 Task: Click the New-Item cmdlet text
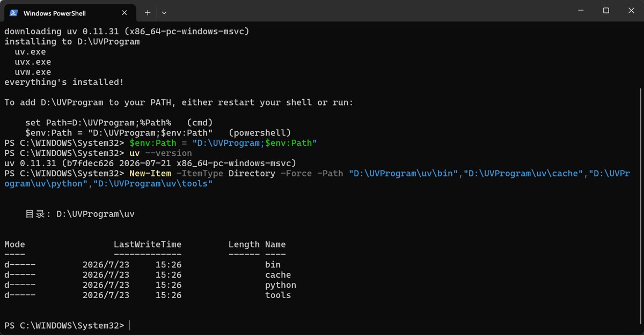click(x=150, y=174)
